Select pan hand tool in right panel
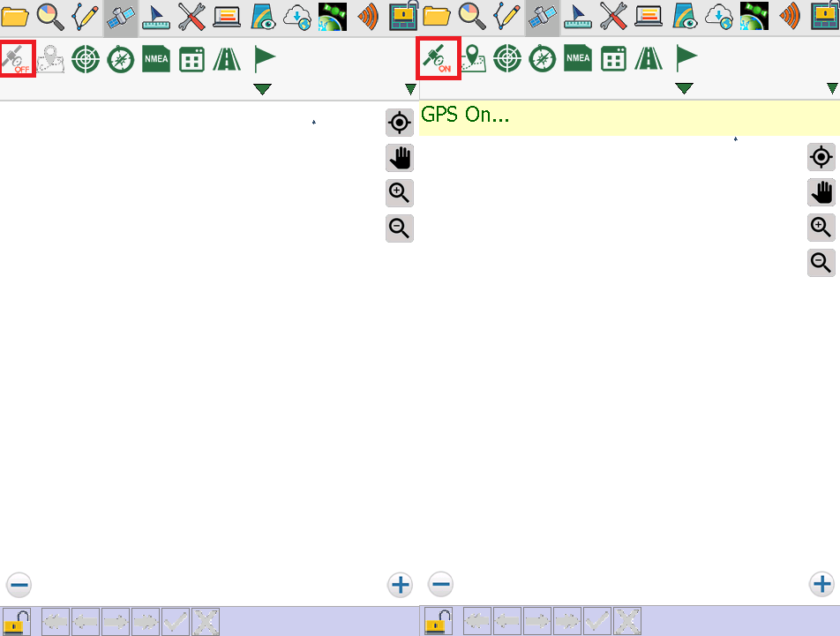Viewport: 840px width, 636px height. click(821, 192)
